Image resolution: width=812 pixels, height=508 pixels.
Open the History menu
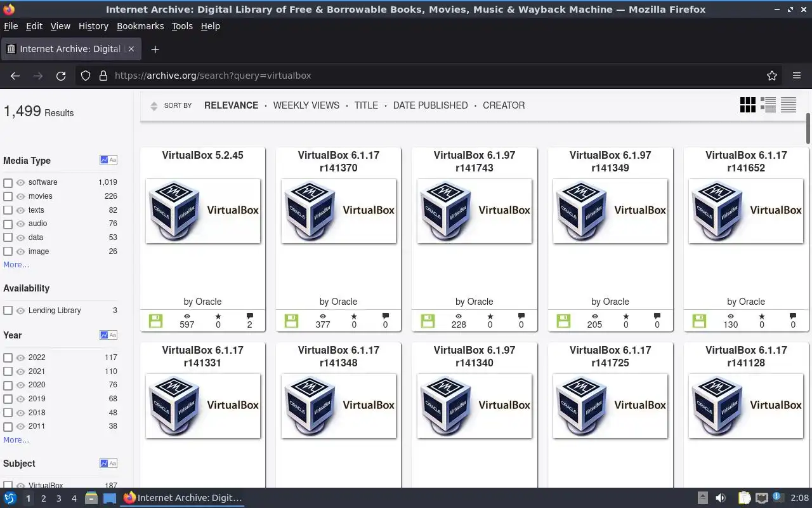pos(93,26)
